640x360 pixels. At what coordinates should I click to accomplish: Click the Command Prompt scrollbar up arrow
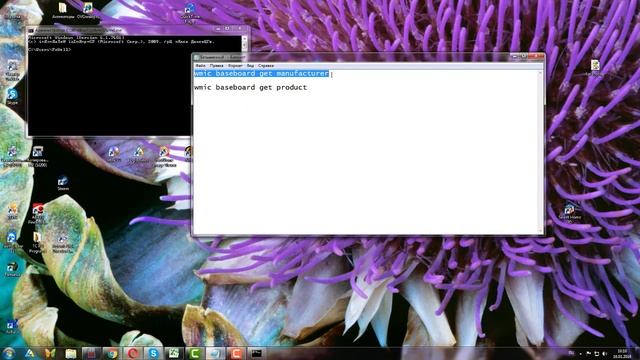point(244,38)
